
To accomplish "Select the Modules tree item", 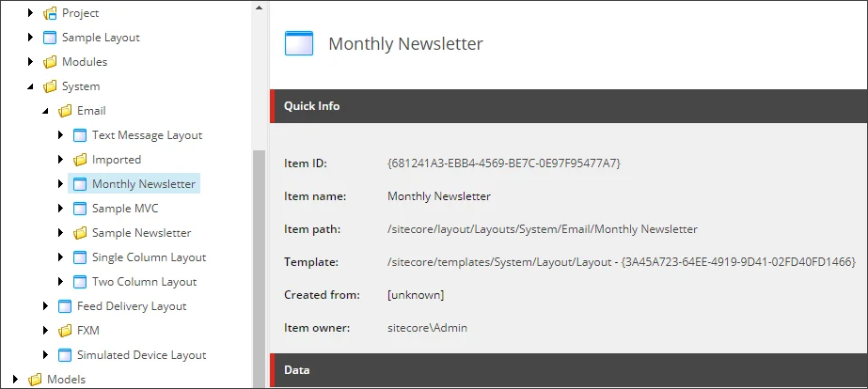I will 85,61.
